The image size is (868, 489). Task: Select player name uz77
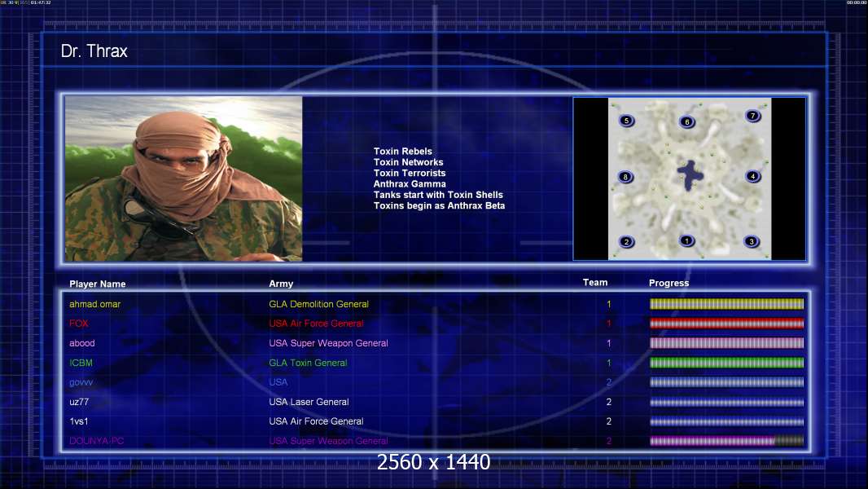(x=79, y=402)
